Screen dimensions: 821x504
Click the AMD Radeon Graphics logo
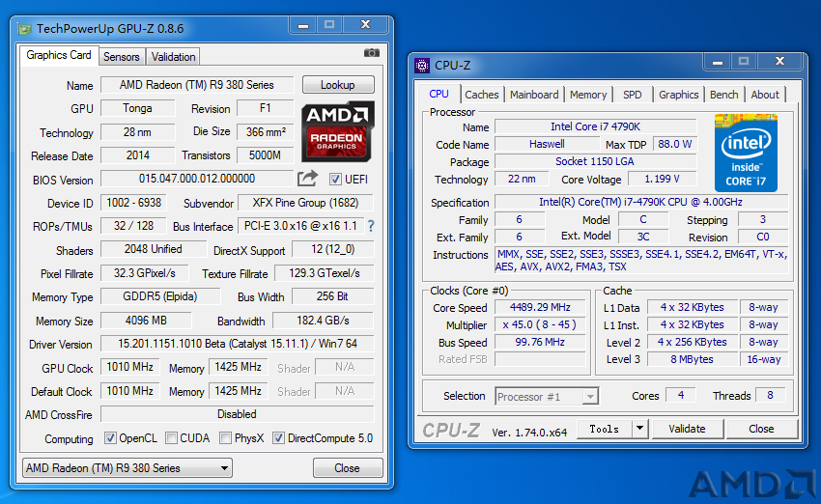338,131
